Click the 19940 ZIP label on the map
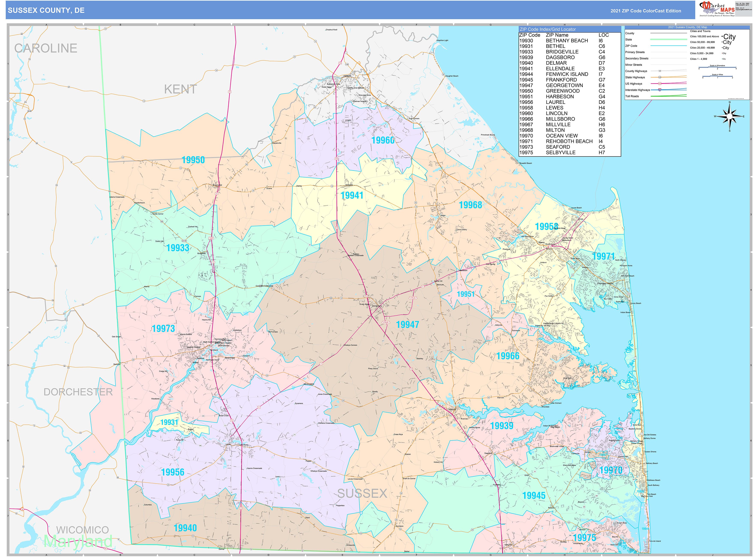 pos(185,528)
